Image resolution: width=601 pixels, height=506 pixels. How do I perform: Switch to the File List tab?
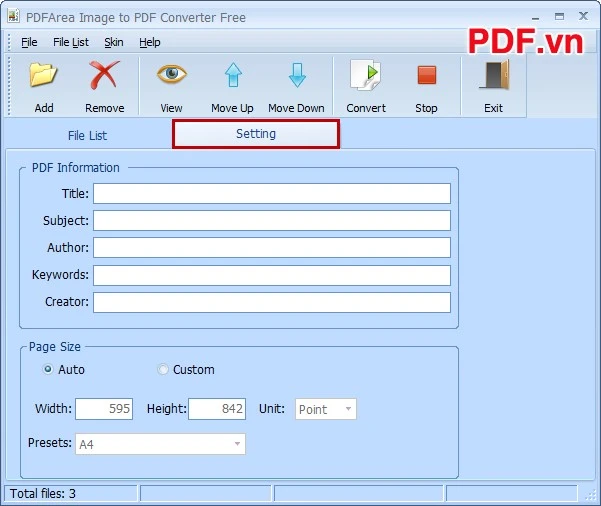point(87,136)
